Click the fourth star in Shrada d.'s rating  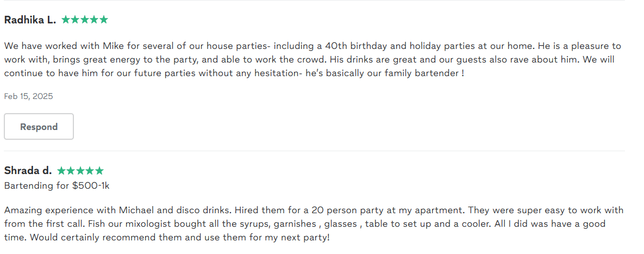pyautogui.click(x=90, y=171)
